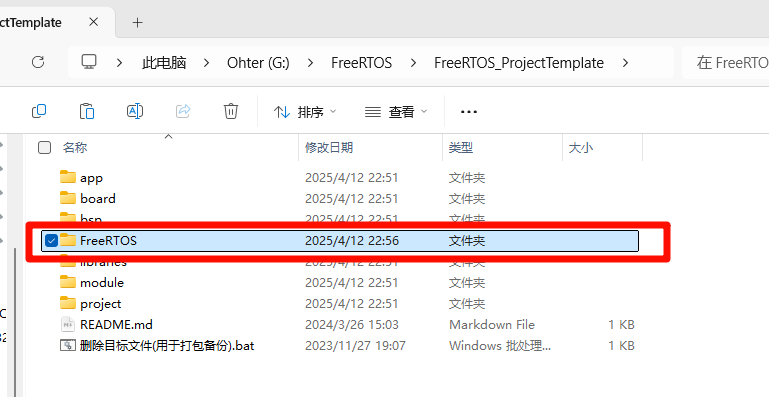Click the This PC monitor icon in breadcrumb

[89, 62]
